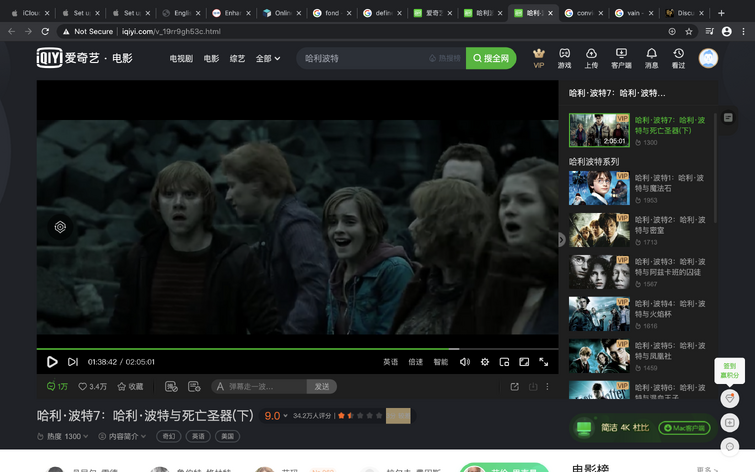Open the 综艺 nav item
This screenshot has height=472, width=755.
point(237,58)
